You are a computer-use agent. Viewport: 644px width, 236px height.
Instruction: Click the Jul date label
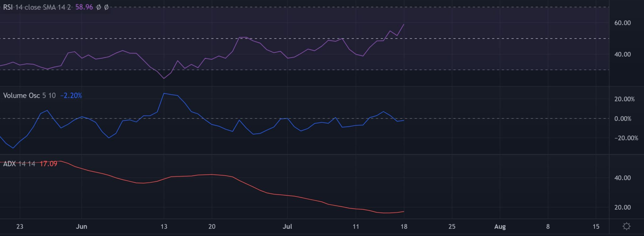pyautogui.click(x=287, y=227)
